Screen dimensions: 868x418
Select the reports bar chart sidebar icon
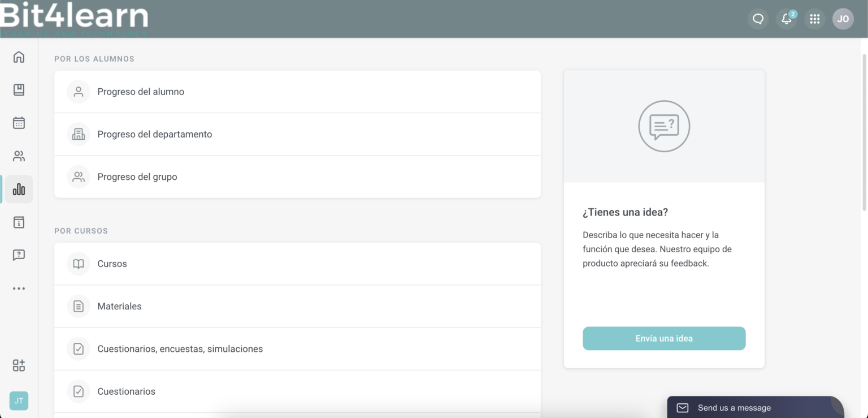(19, 189)
